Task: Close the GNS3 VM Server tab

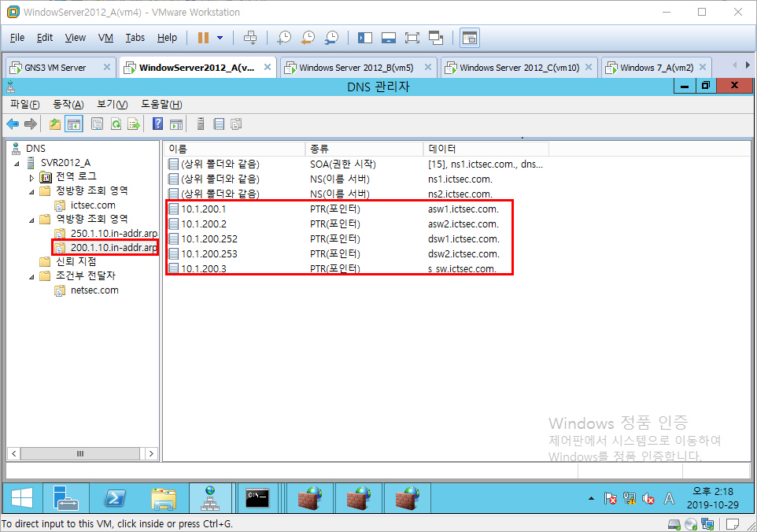Action: pos(107,67)
